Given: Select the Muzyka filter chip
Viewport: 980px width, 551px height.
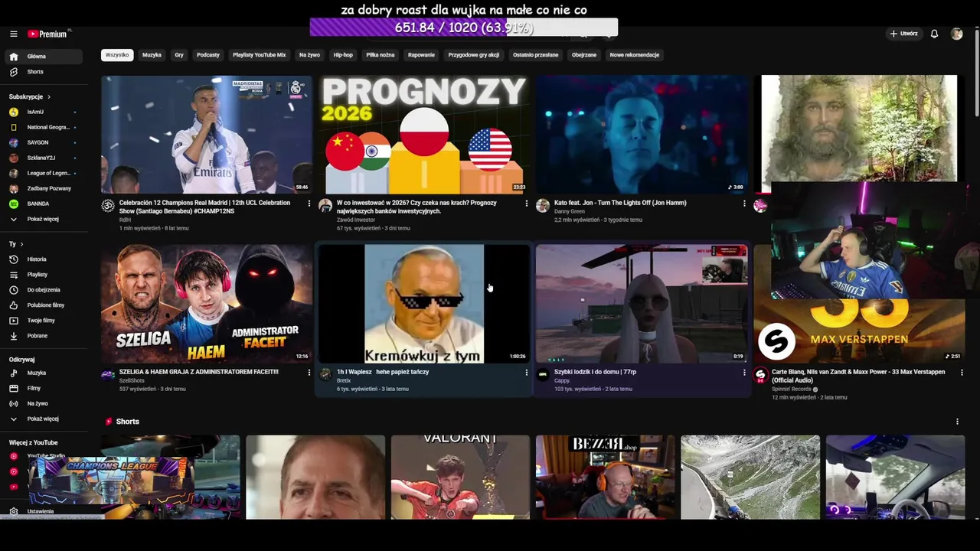Looking at the screenshot, I should pyautogui.click(x=152, y=55).
